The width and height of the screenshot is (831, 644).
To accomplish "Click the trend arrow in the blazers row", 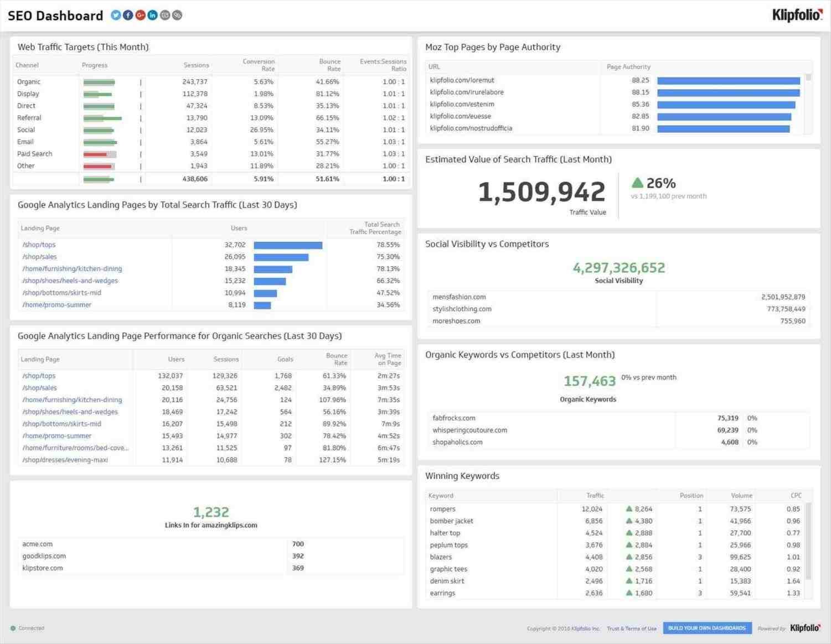I will point(629,557).
